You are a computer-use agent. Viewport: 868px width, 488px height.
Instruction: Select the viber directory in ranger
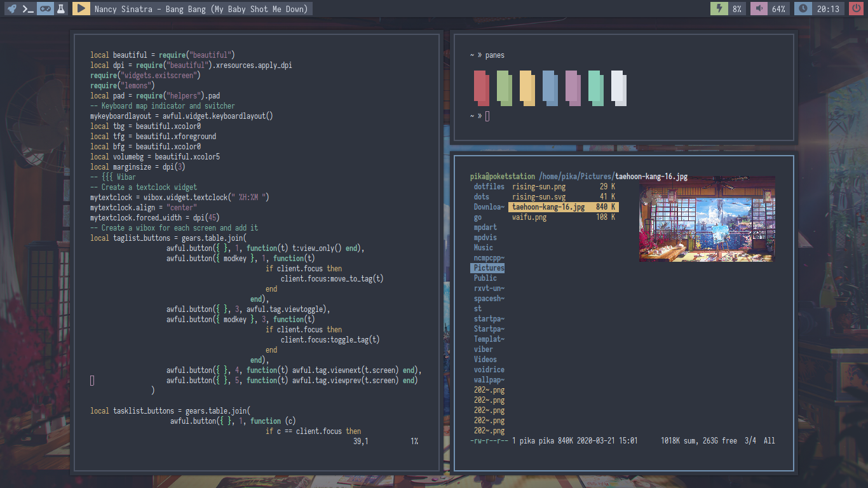point(483,349)
